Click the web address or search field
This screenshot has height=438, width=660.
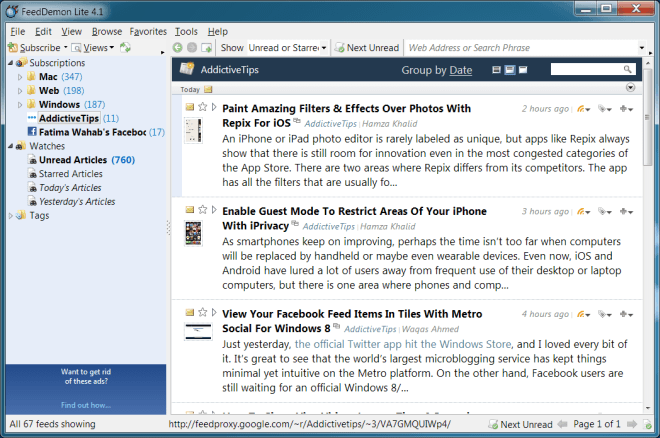point(520,48)
